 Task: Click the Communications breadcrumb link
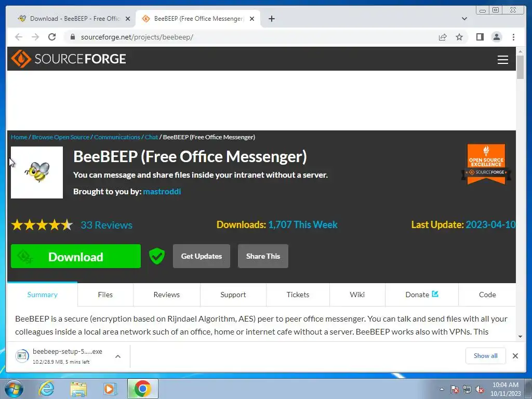[x=117, y=137]
